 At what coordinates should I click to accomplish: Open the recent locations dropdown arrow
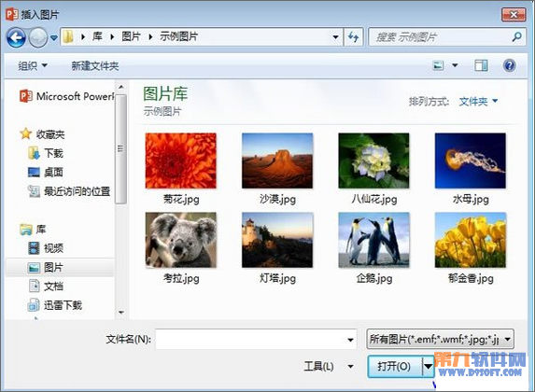53,37
